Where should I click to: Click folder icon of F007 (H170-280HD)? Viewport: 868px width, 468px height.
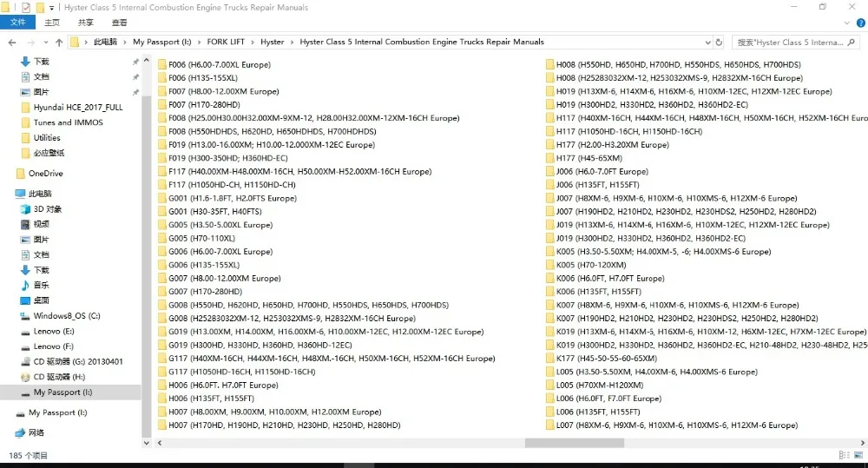tap(161, 104)
